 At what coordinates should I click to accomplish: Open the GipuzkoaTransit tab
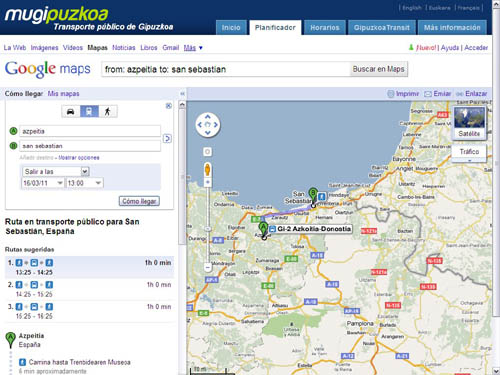[382, 28]
